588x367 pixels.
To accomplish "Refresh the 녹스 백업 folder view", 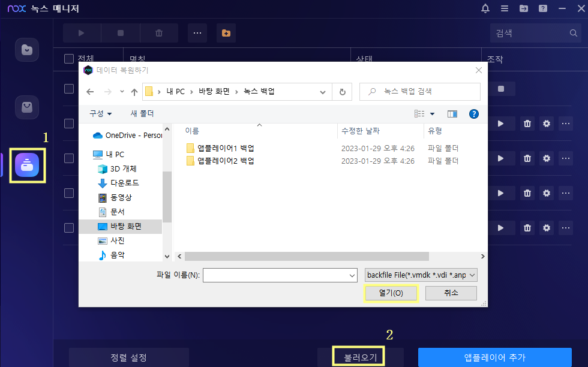I will [343, 92].
